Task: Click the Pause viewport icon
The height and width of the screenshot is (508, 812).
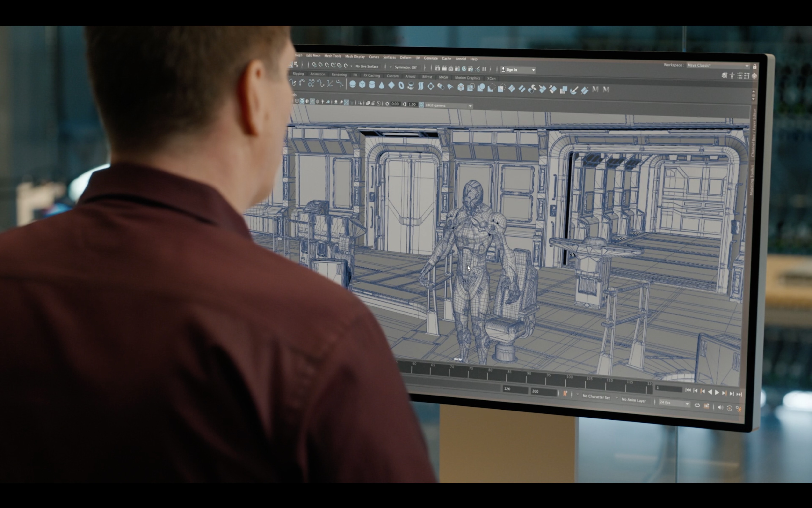Action: [484, 69]
